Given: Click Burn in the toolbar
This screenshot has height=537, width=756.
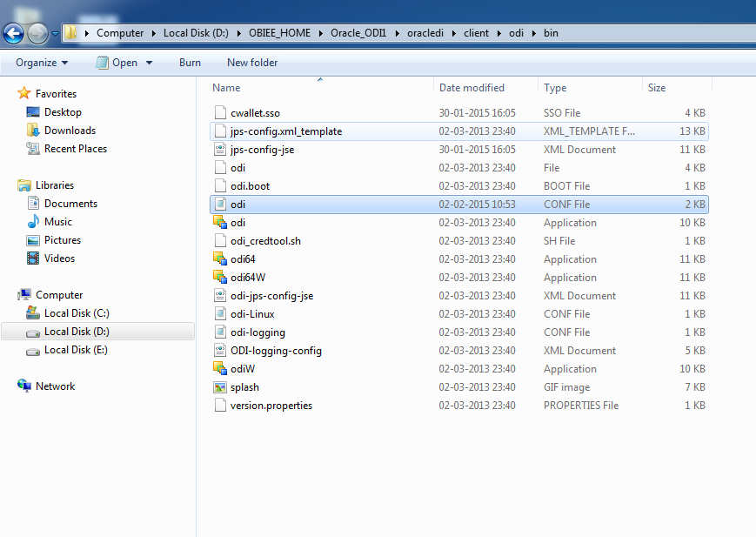Looking at the screenshot, I should pyautogui.click(x=190, y=63).
